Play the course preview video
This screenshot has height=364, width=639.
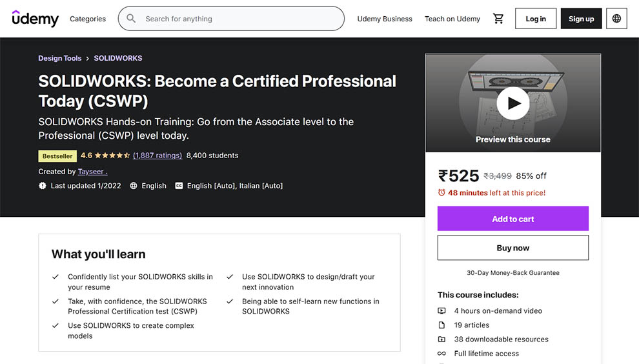[x=513, y=103]
